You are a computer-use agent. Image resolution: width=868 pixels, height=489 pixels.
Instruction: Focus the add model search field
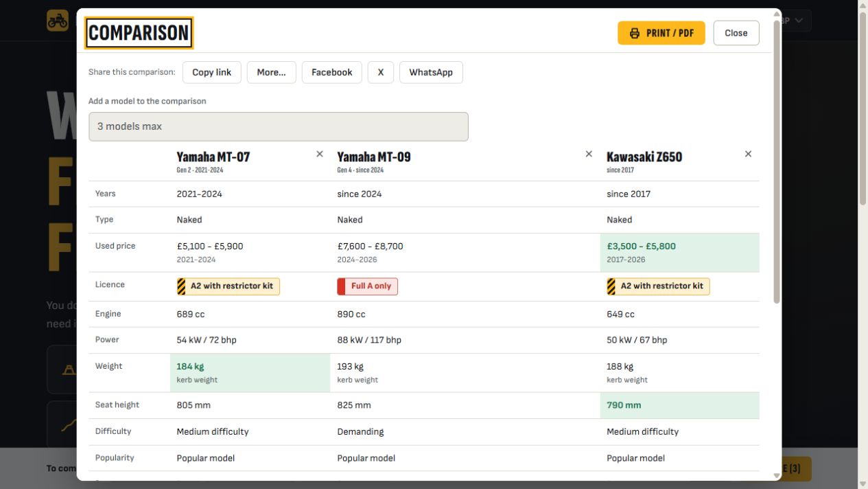pyautogui.click(x=279, y=126)
